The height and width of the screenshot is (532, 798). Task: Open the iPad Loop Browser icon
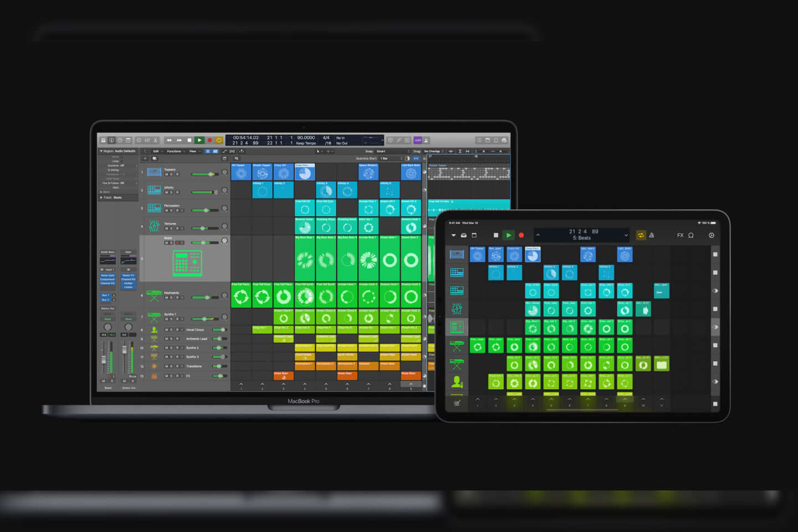tap(691, 236)
